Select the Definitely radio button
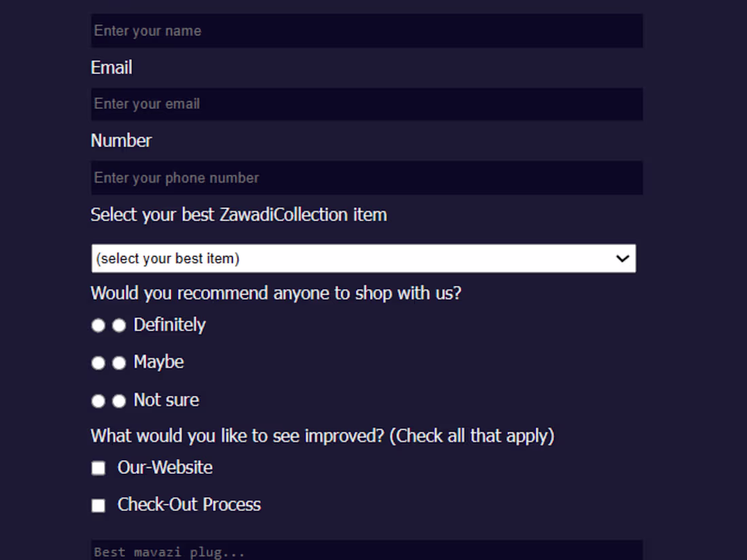The height and width of the screenshot is (560, 747). click(98, 325)
